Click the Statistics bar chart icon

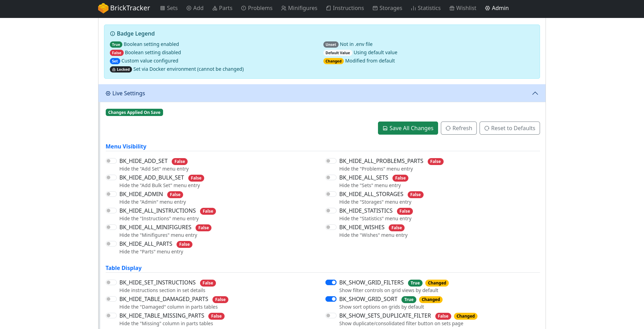point(413,8)
